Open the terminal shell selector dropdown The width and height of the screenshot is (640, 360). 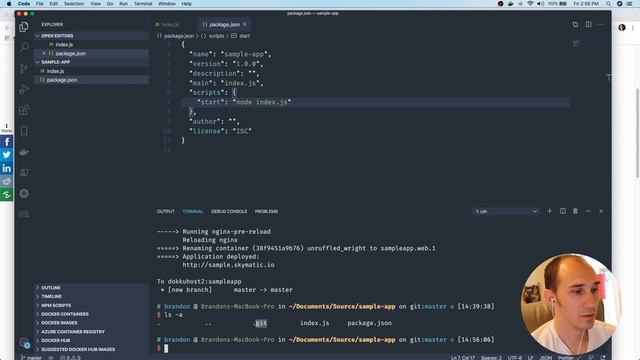506,211
